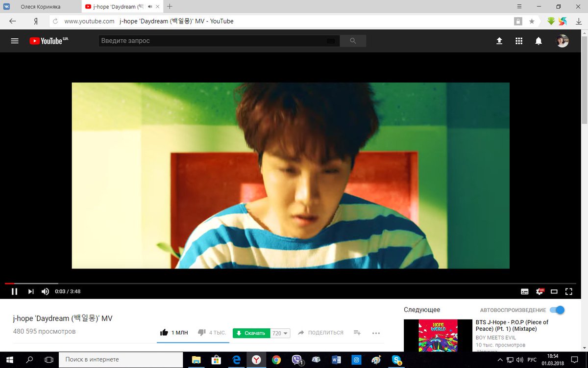Show browser downloads arrow
588x368 pixels.
coord(579,21)
